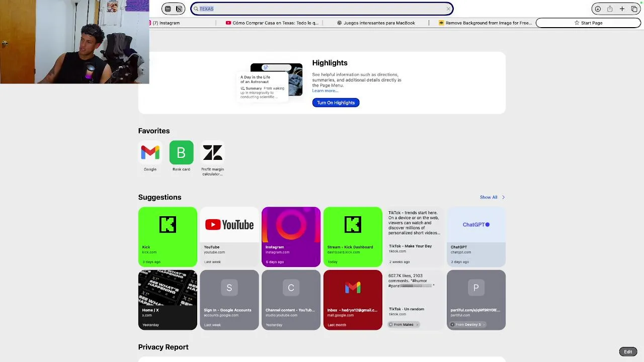Viewport: 644px width, 362px height.
Task: Open Instagram suggestion tile
Action: 291,236
